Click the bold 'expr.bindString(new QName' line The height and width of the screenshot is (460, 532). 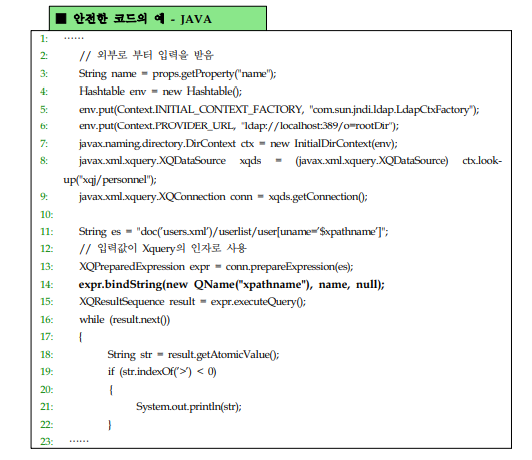click(232, 284)
